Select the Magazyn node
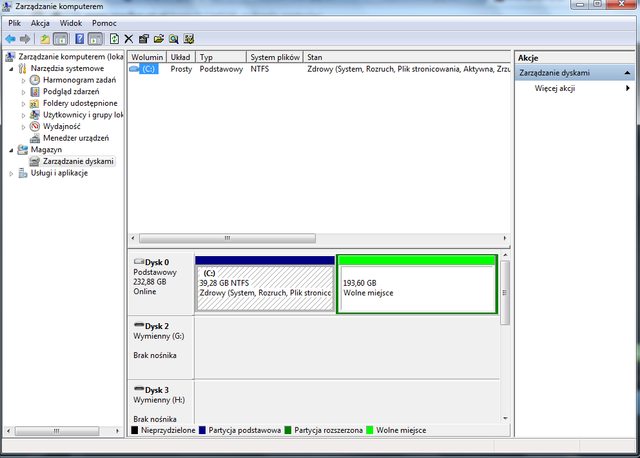Image resolution: width=640 pixels, height=458 pixels. [46, 149]
